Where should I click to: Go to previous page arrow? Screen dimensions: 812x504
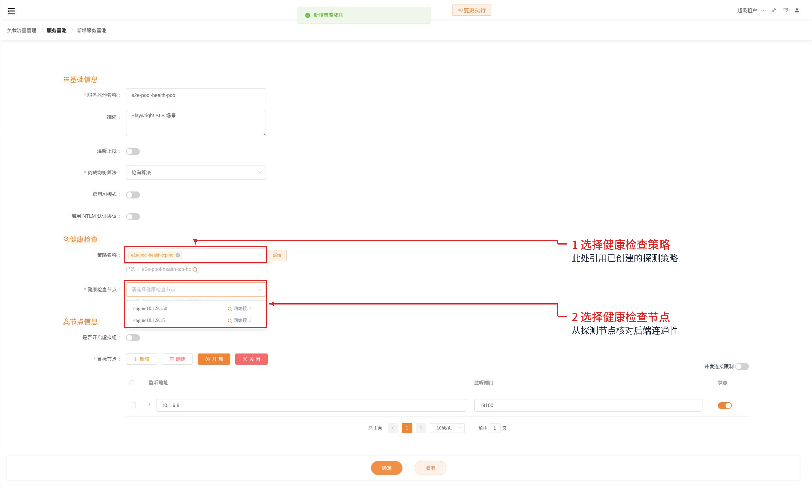(x=393, y=428)
